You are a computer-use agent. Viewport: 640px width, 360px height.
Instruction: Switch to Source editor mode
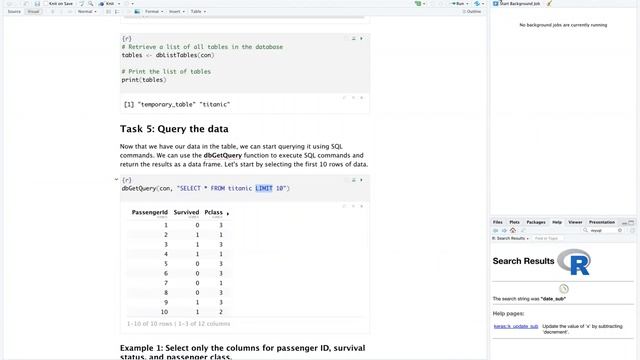(14, 11)
